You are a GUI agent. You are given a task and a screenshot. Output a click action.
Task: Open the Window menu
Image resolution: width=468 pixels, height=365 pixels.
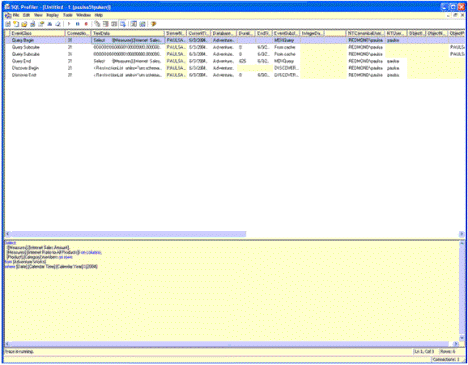(83, 15)
